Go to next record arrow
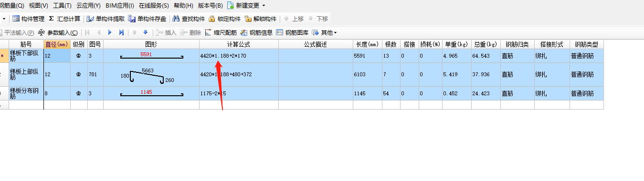Screen dimensions: 644x181 pyautogui.click(x=110, y=32)
